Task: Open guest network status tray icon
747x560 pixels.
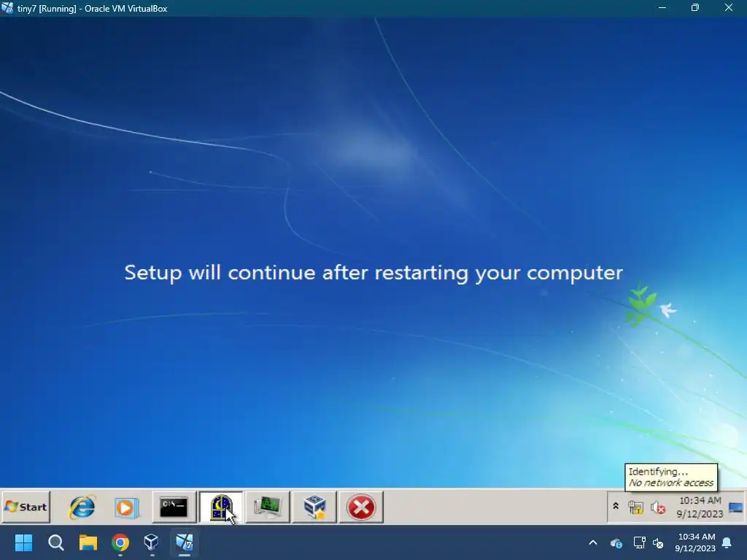Action: click(x=636, y=507)
